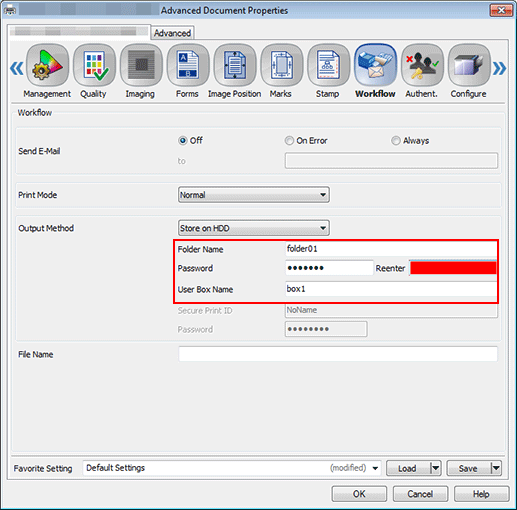Open the Output Method dropdown
This screenshot has width=517, height=510.
(254, 228)
